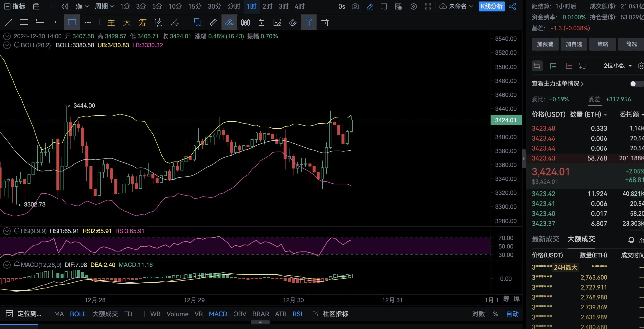Click the 加预警 button

(545, 44)
